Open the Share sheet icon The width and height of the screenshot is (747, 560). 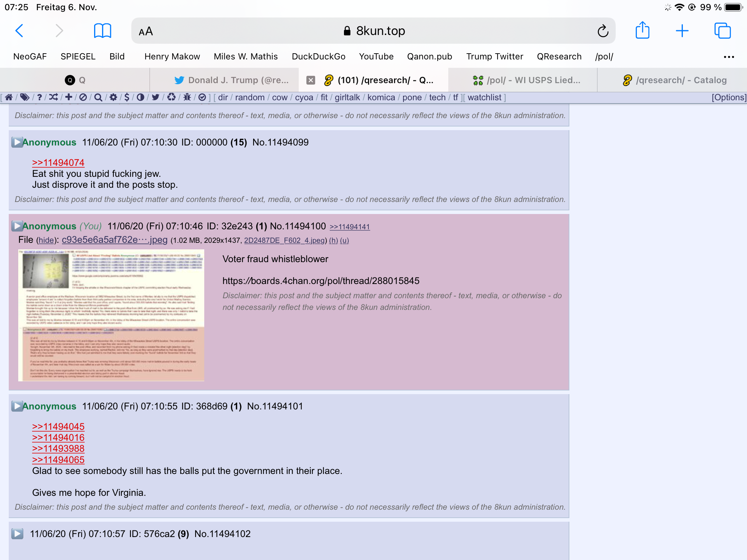pyautogui.click(x=642, y=30)
